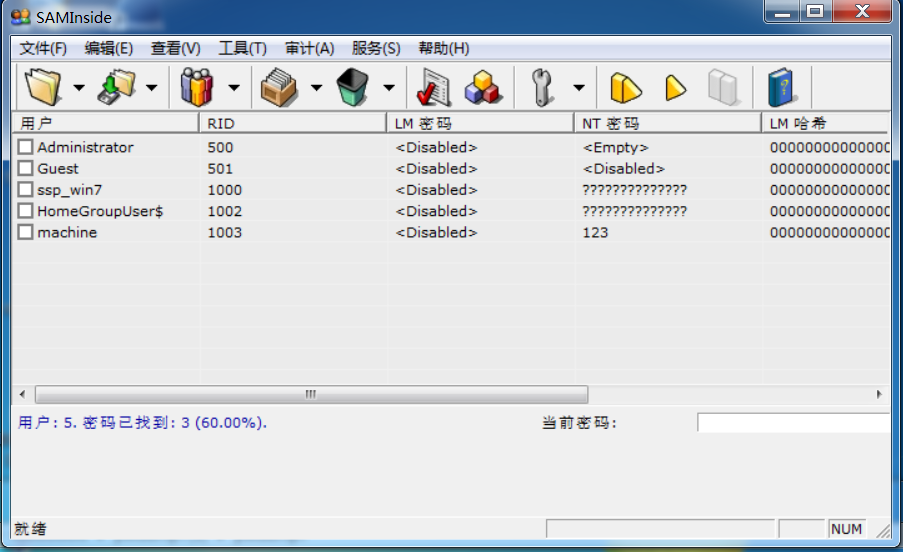
Task: Click RID value 500
Action: [x=221, y=147]
